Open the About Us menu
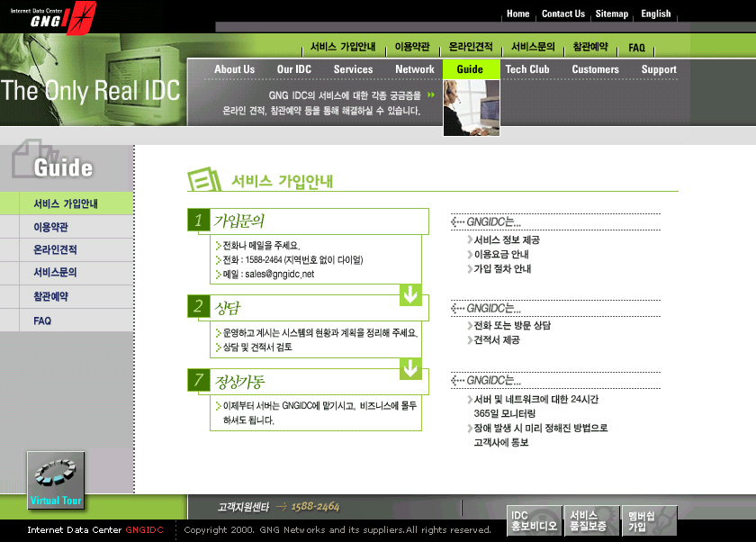Screen dimensions: 756x542 coord(234,69)
